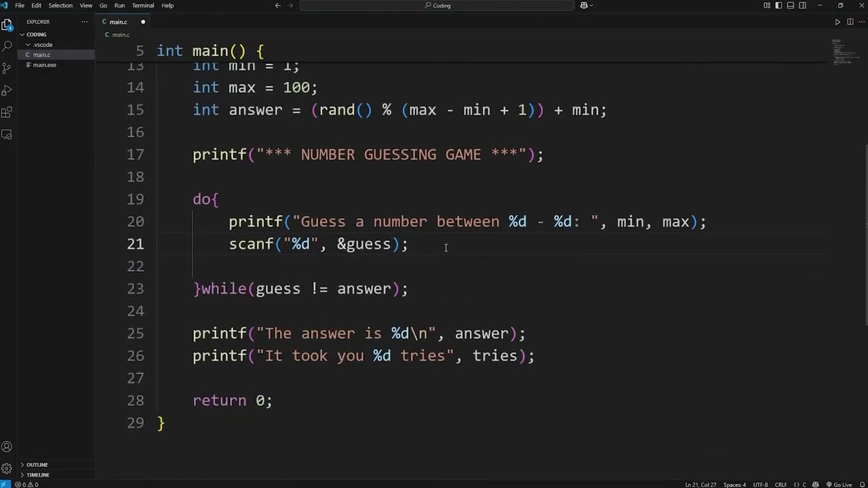Screen dimensions: 868x488
Task: Open the View menu
Action: pos(86,5)
